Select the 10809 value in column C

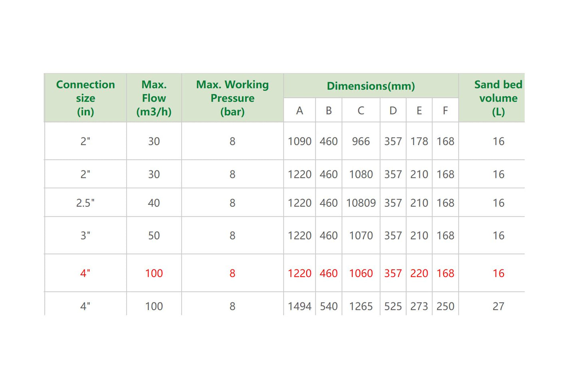click(x=361, y=203)
